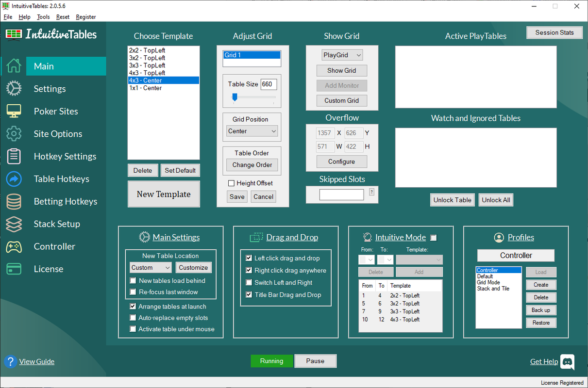The image size is (588, 388).
Task: Click the Hotkey Settings clipboard icon
Action: tap(14, 156)
